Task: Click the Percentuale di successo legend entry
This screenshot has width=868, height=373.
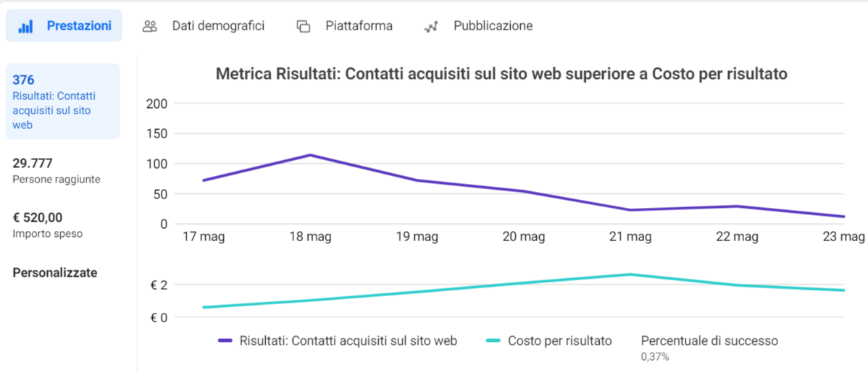Action: pyautogui.click(x=709, y=341)
